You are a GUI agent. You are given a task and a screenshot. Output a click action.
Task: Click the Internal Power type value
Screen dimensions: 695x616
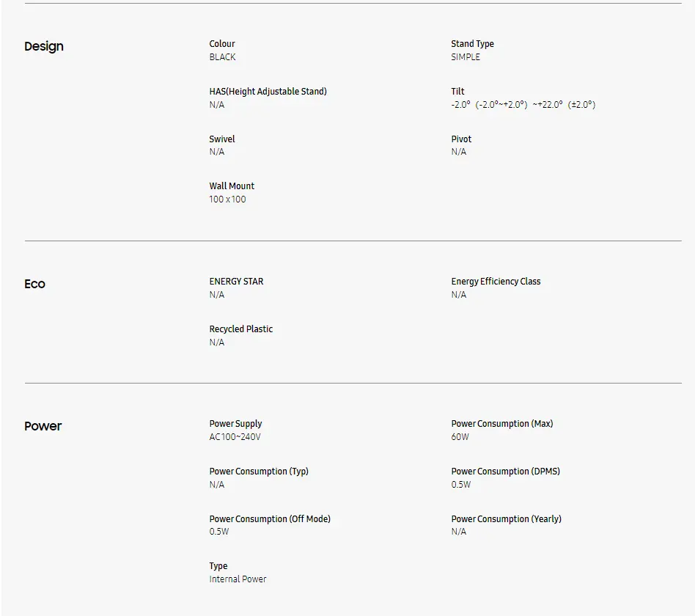pyautogui.click(x=238, y=579)
